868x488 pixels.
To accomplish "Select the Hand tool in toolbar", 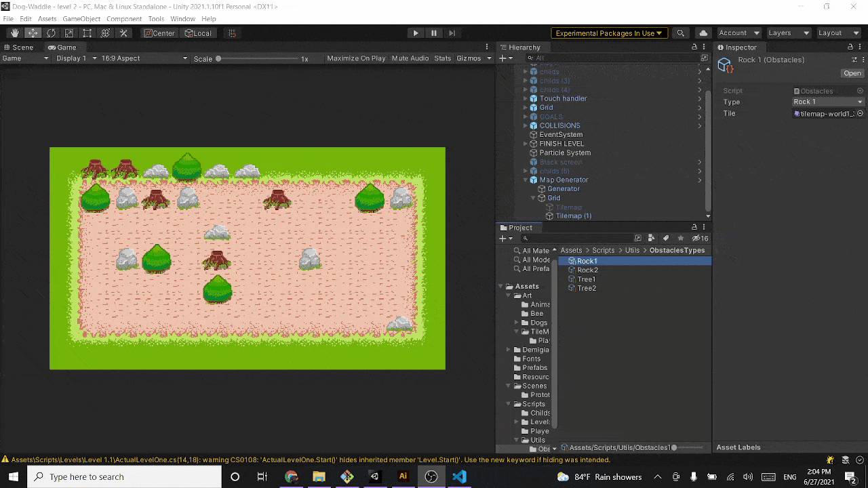I will pos(15,33).
